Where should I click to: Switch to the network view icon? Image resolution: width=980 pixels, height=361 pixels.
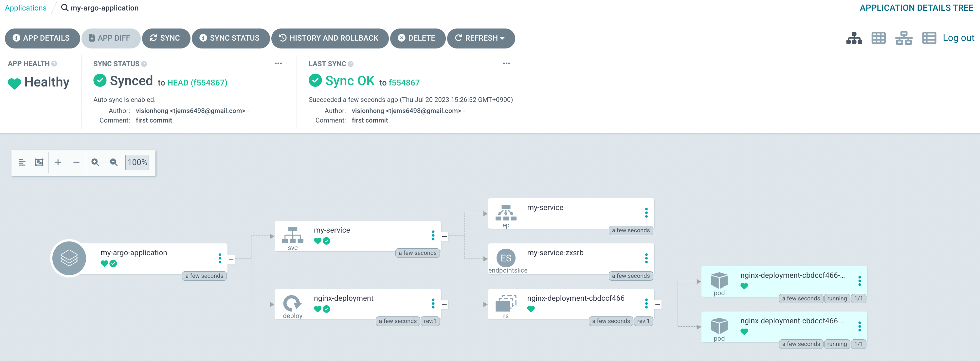point(903,38)
